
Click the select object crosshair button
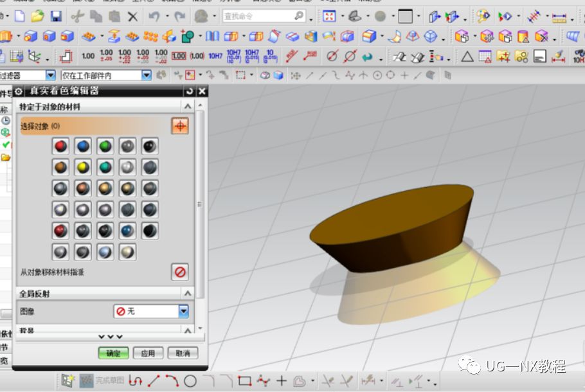point(180,126)
